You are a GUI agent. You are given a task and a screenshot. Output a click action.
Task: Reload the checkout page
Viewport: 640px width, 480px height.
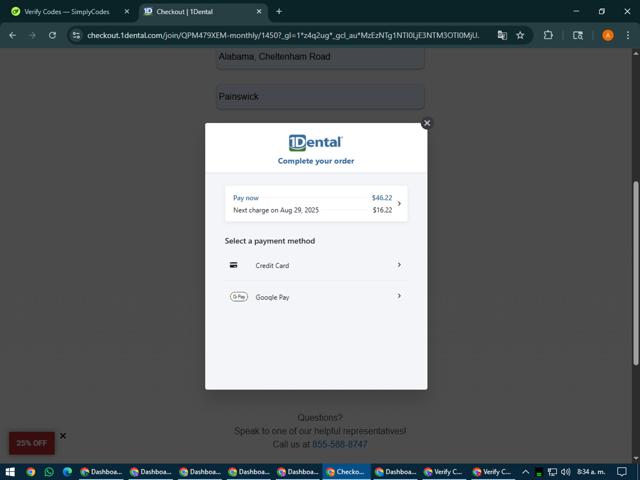click(x=52, y=36)
